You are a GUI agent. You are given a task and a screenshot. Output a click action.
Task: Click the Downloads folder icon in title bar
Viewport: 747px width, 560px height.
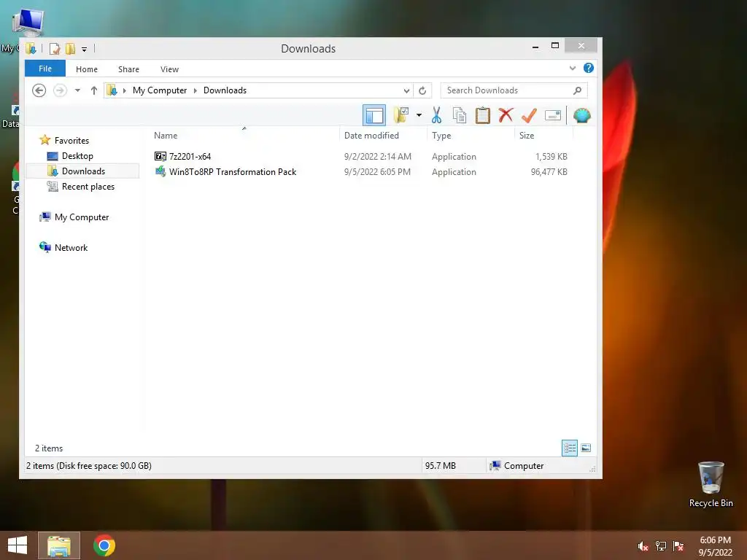pos(31,49)
